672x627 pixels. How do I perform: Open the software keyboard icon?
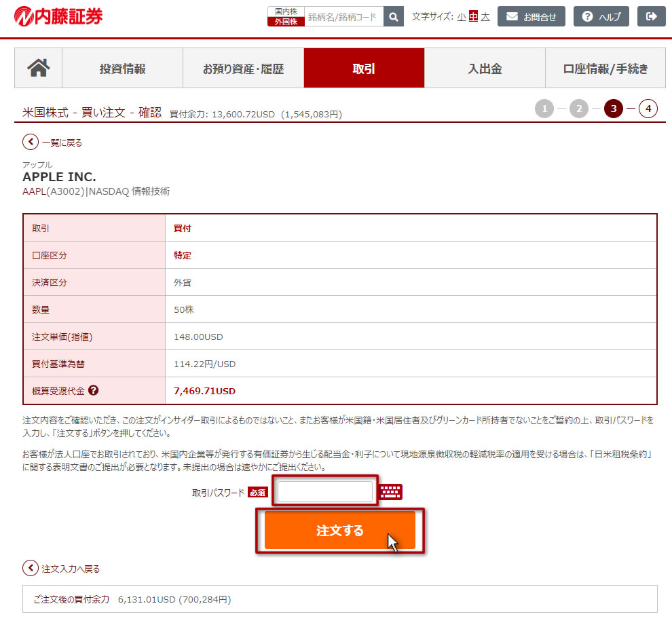[x=391, y=492]
